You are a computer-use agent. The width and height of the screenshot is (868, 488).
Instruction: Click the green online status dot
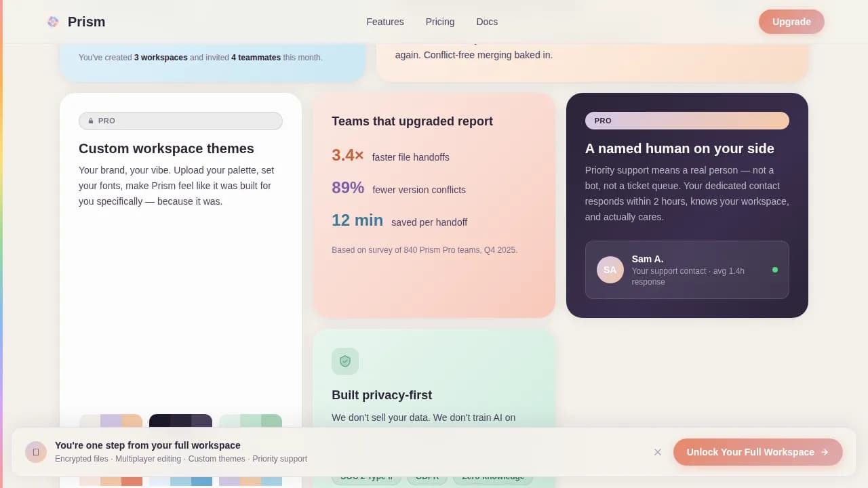pyautogui.click(x=775, y=270)
